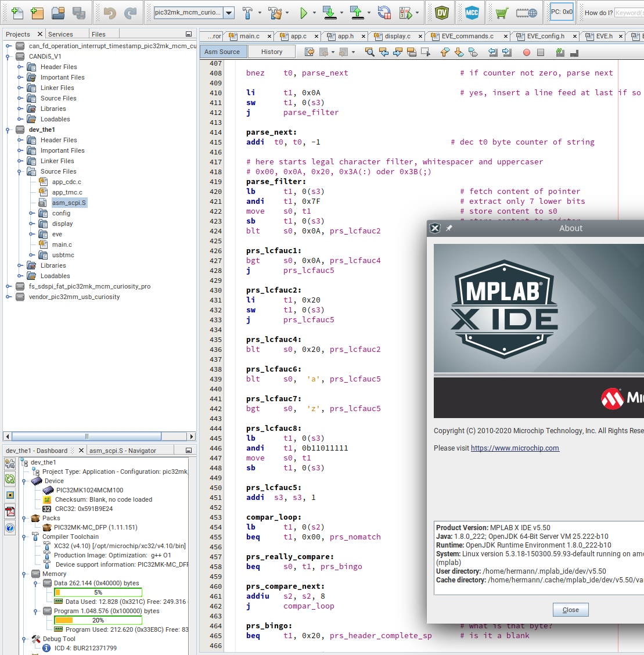Switch editor to History view
Image resolution: width=644 pixels, height=655 pixels.
pyautogui.click(x=272, y=52)
